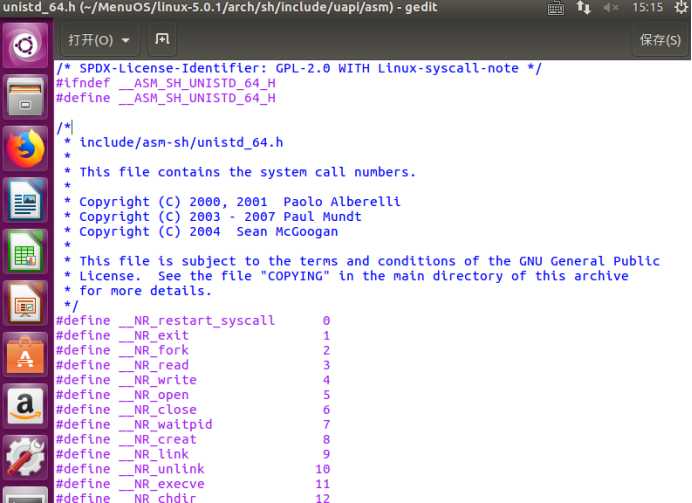The width and height of the screenshot is (692, 503).
Task: Open the network connection indicator
Action: pos(583,8)
